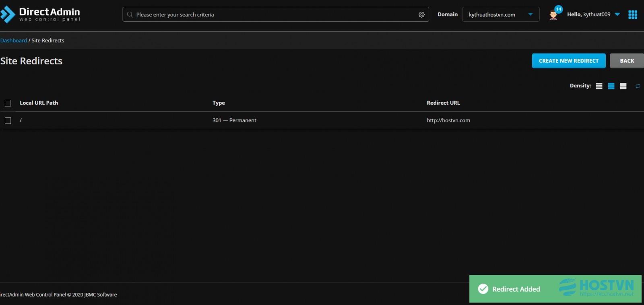Go to Dashboard breadcrumb link
The width and height of the screenshot is (644, 305).
point(14,41)
